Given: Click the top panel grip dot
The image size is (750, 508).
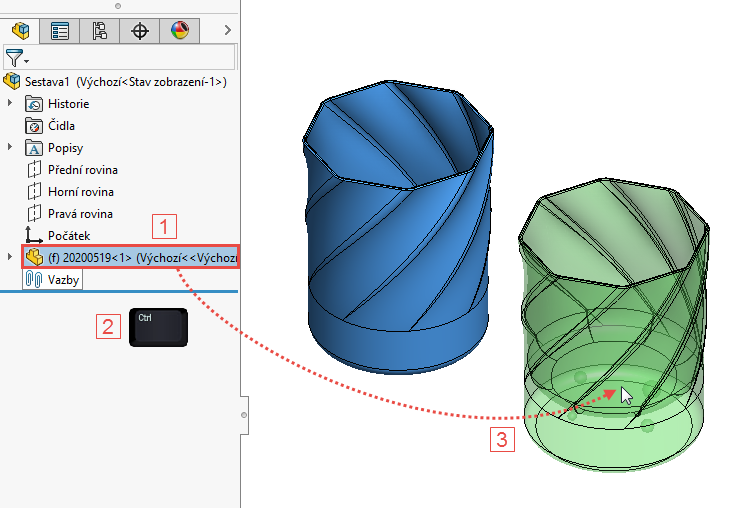Looking at the screenshot, I should [x=118, y=6].
